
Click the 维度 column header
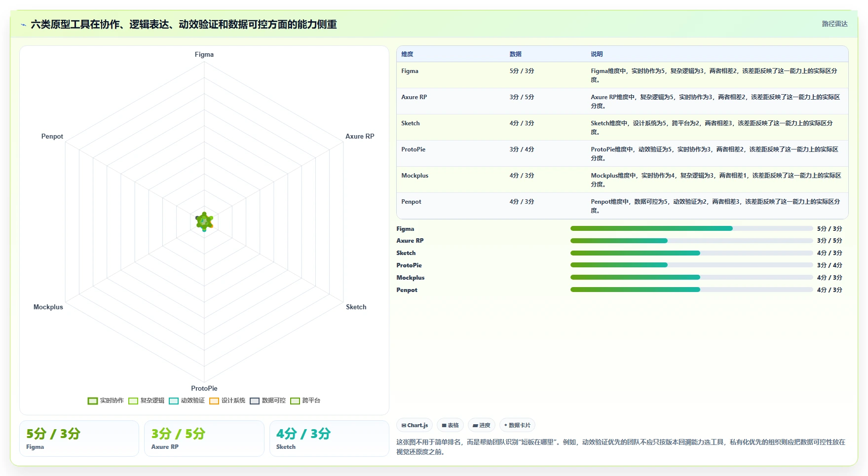point(407,54)
